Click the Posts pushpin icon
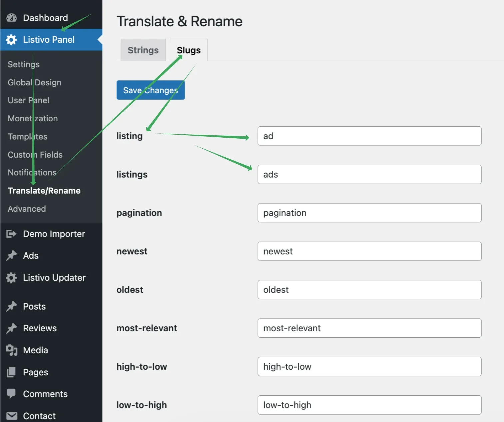The width and height of the screenshot is (504, 422). pyautogui.click(x=11, y=306)
